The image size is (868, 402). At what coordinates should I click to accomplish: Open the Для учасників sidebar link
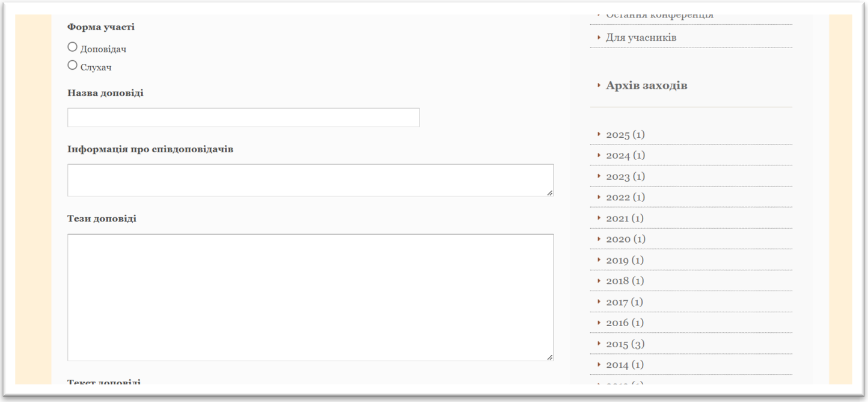click(x=641, y=38)
